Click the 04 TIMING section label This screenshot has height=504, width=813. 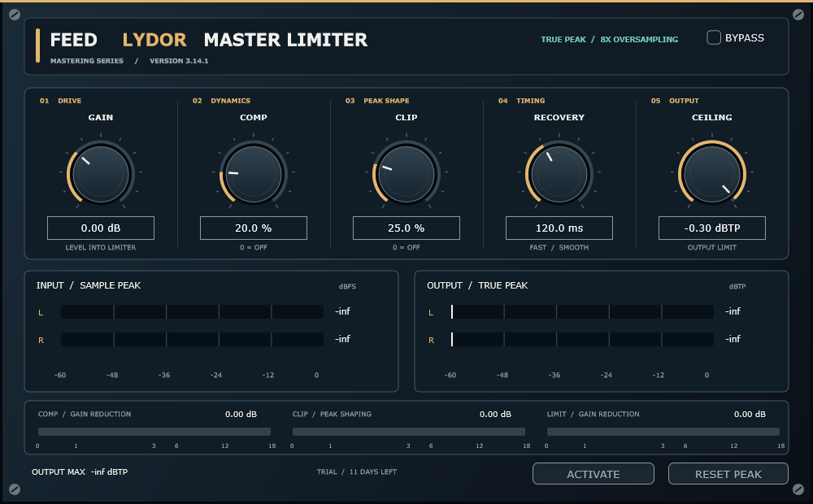pyautogui.click(x=522, y=101)
